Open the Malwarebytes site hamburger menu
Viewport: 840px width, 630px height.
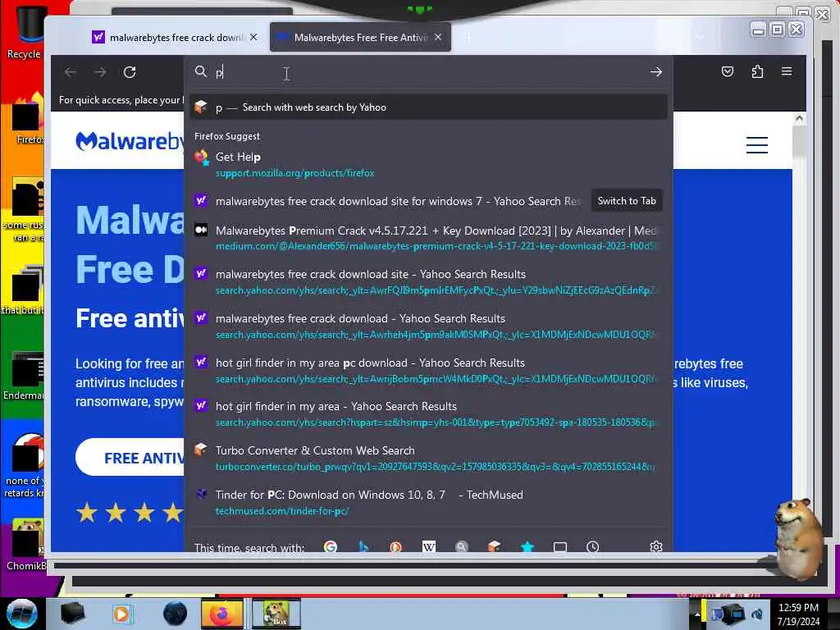tap(757, 145)
